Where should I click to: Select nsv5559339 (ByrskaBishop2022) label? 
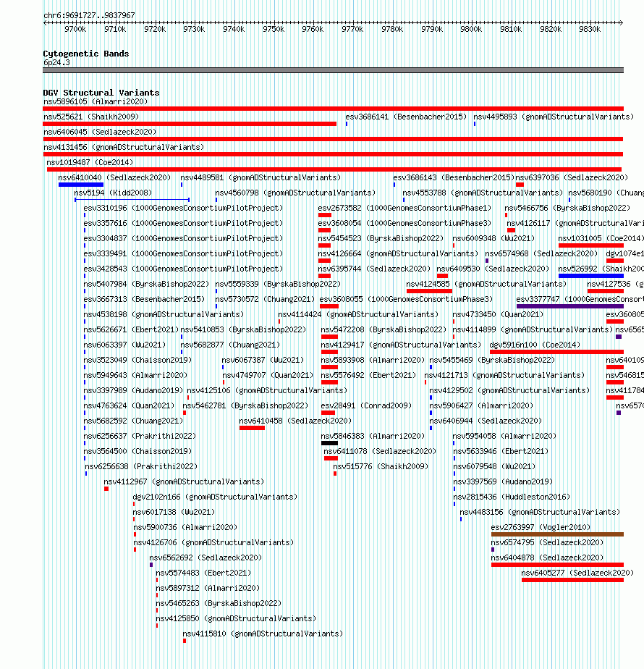(278, 284)
